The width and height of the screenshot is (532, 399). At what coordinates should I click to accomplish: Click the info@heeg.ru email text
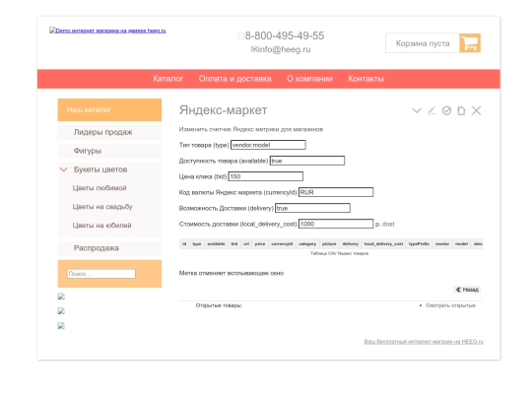pyautogui.click(x=284, y=49)
